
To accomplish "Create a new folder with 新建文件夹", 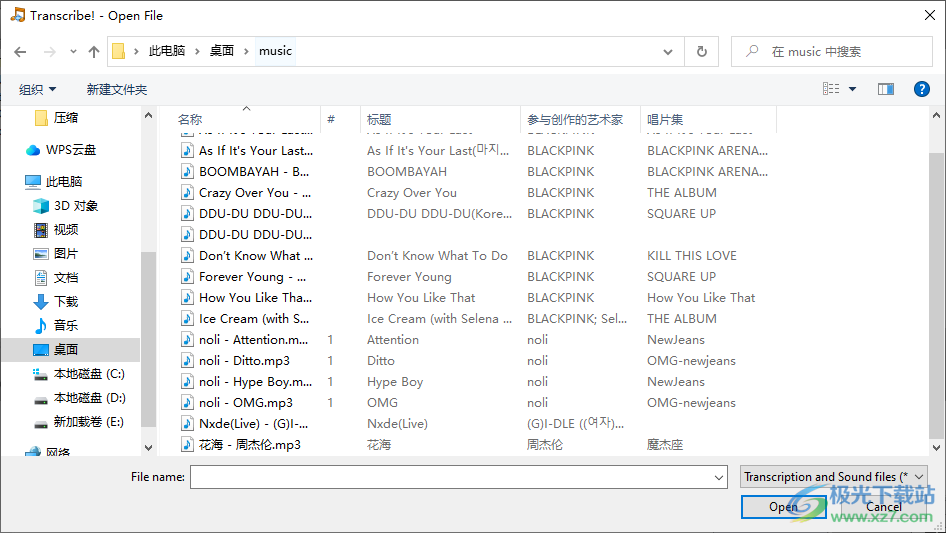I will [x=116, y=89].
